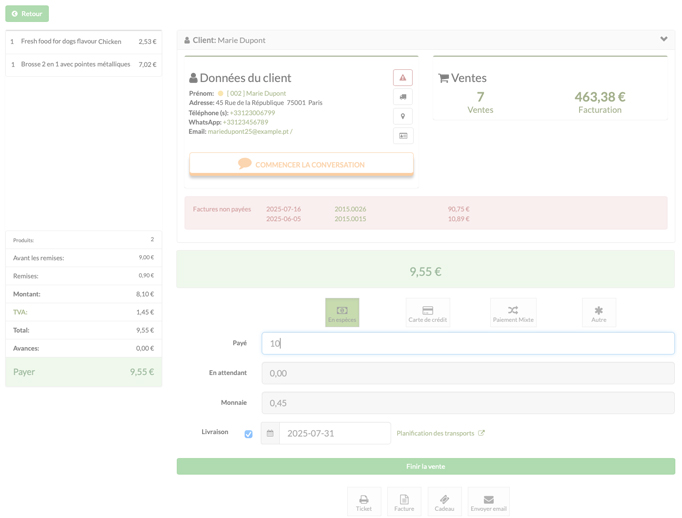Click the Retour back button
Image resolution: width=682 pixels, height=518 pixels.
[x=27, y=13]
